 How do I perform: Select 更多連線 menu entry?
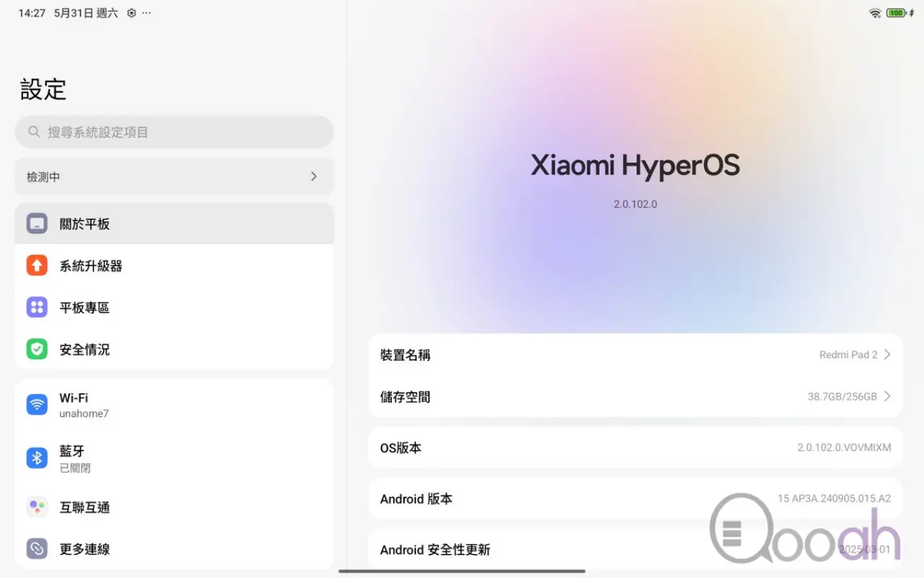[174, 549]
